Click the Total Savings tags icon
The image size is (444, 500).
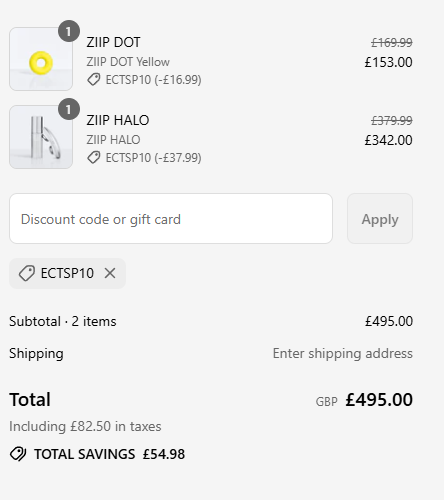(x=18, y=454)
